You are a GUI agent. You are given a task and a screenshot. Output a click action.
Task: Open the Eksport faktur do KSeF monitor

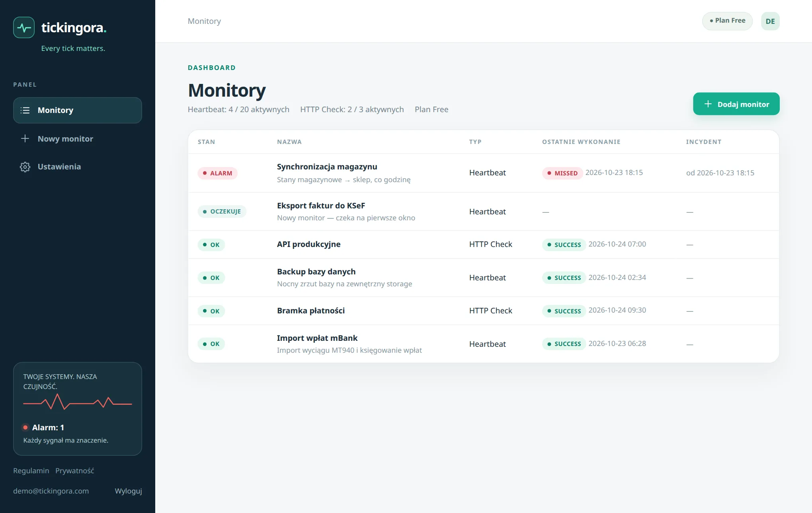[321, 206]
